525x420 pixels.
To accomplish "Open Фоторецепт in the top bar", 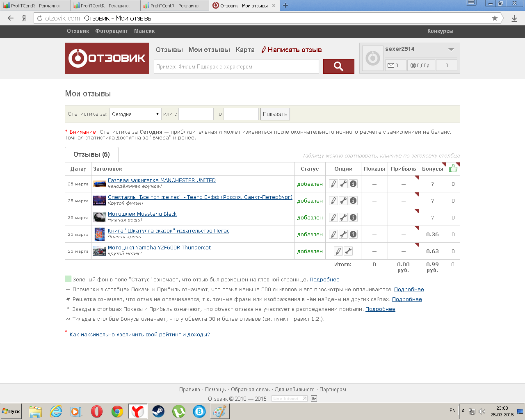I will point(112,31).
